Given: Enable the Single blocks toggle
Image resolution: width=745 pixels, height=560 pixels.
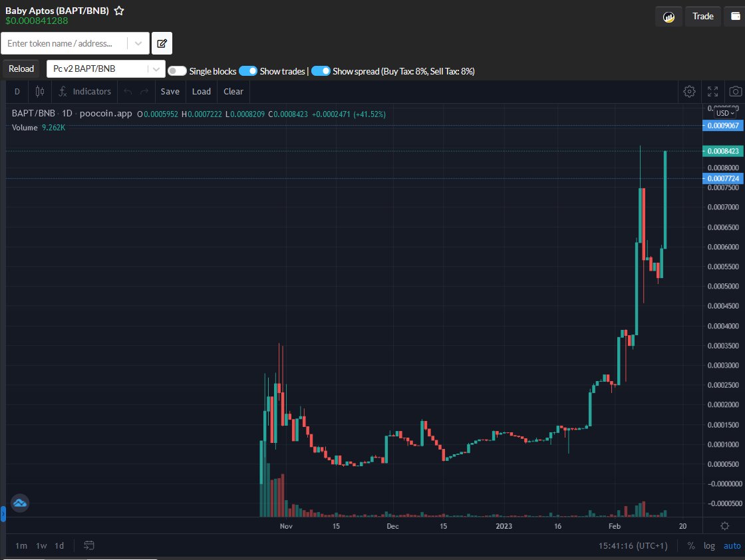Looking at the screenshot, I should coord(176,70).
